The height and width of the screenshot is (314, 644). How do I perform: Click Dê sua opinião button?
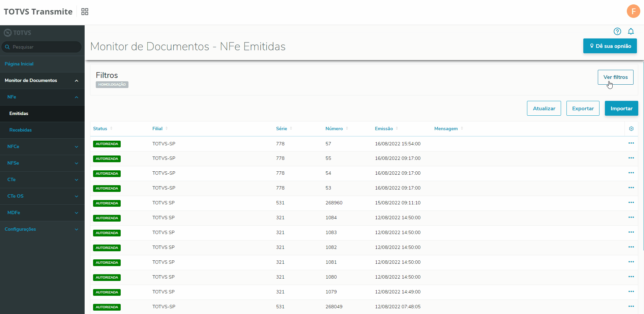610,46
